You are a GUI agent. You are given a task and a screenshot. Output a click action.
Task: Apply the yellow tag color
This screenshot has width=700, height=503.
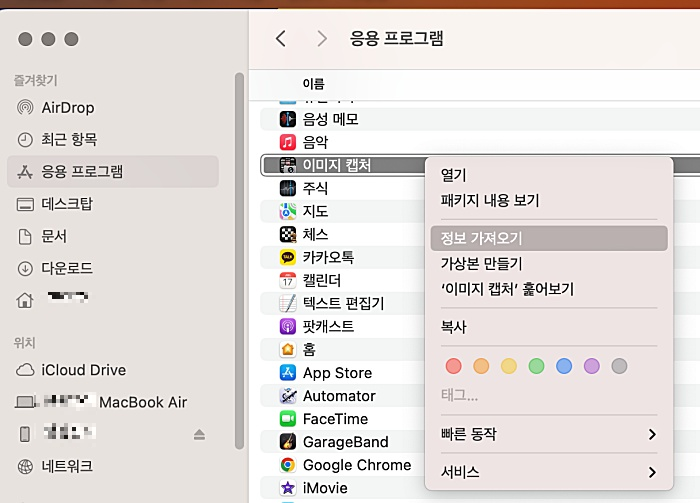[x=509, y=366]
